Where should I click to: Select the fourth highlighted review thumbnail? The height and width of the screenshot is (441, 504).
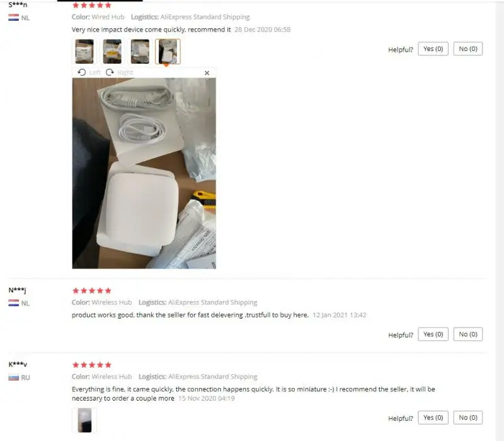[x=168, y=52]
